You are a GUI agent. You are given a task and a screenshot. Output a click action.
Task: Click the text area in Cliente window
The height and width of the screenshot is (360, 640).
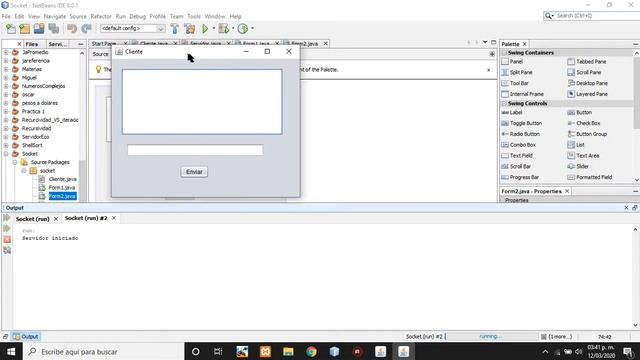click(x=202, y=102)
